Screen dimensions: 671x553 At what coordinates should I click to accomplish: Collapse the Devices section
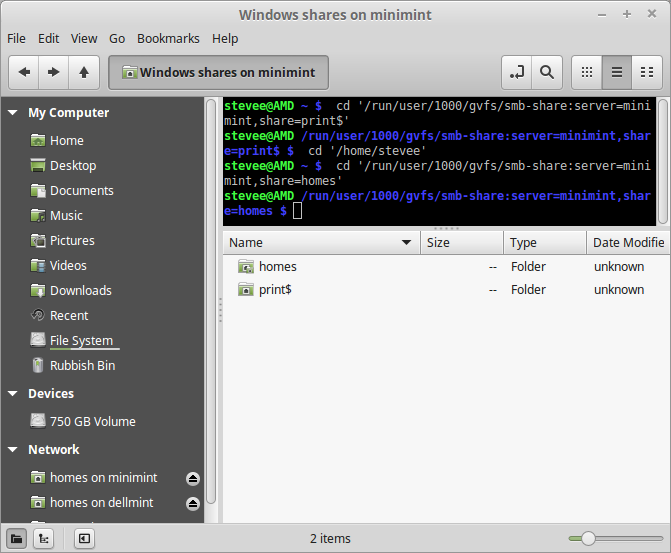[13, 394]
